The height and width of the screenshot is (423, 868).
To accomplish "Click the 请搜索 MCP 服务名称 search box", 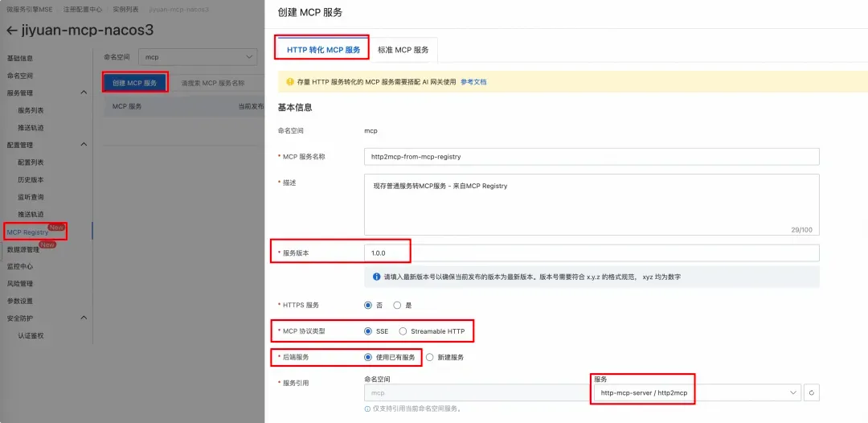I will [x=218, y=83].
